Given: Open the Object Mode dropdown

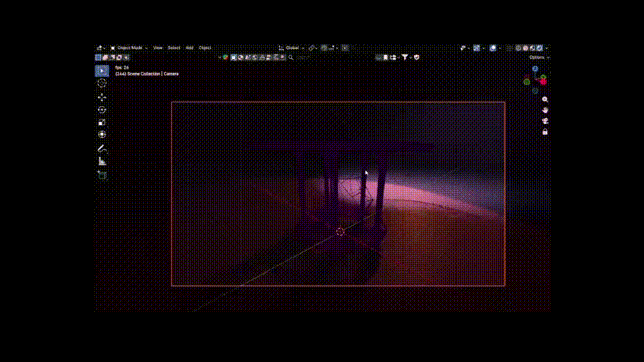Looking at the screenshot, I should [129, 48].
